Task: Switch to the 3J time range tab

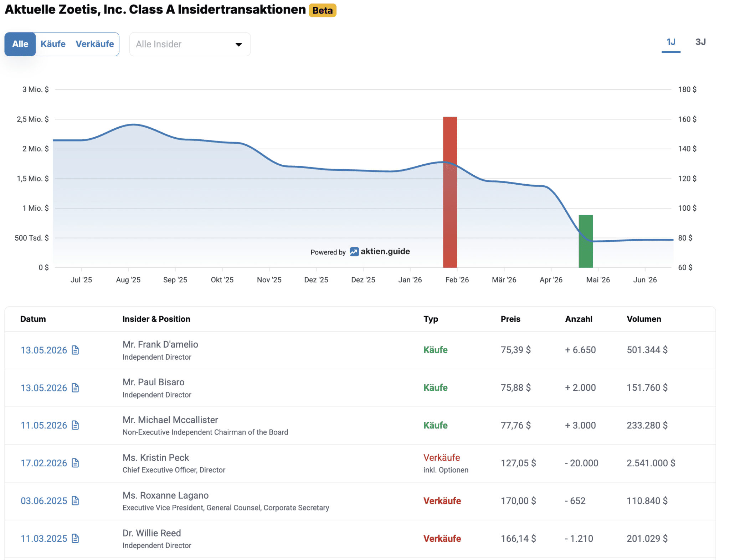Action: (x=700, y=42)
